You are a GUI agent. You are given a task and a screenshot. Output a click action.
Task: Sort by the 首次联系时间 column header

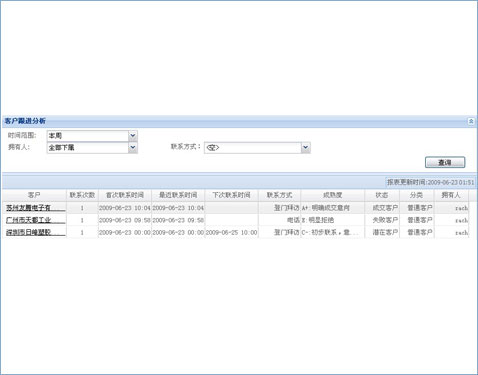125,195
